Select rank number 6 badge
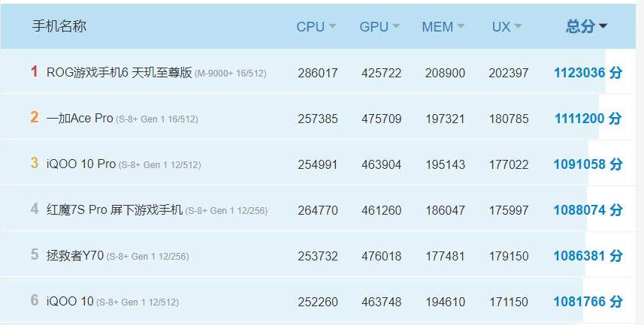 [35, 300]
